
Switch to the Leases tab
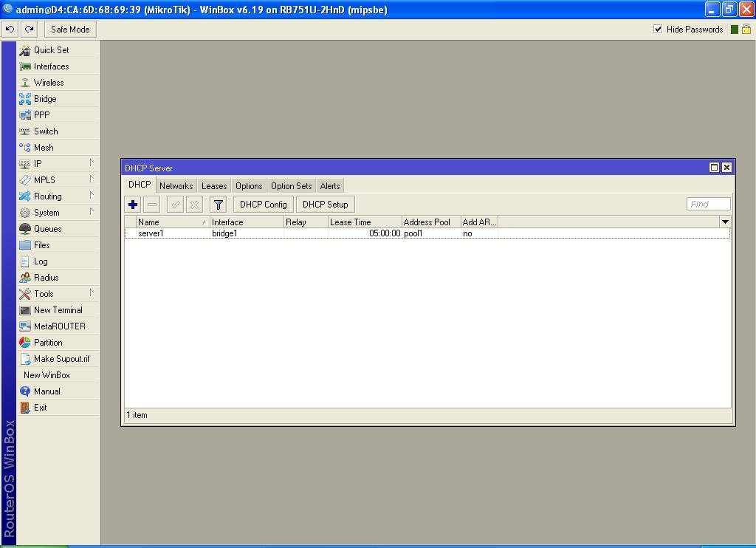pyautogui.click(x=214, y=185)
